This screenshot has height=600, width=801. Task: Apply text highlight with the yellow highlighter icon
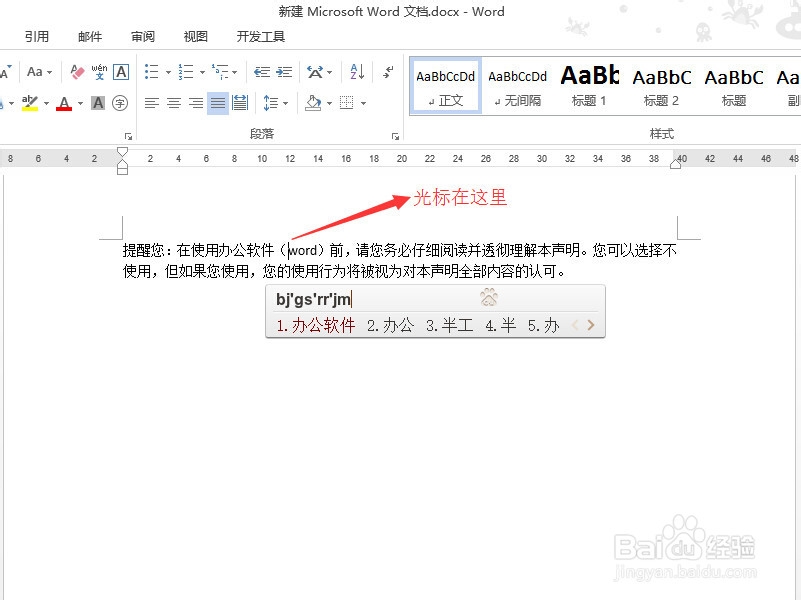point(29,104)
